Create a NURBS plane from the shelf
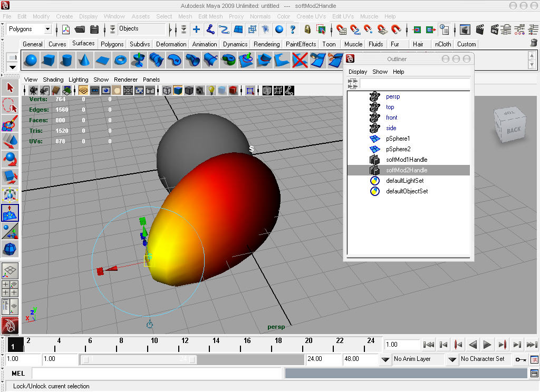This screenshot has width=540, height=392. (102, 60)
